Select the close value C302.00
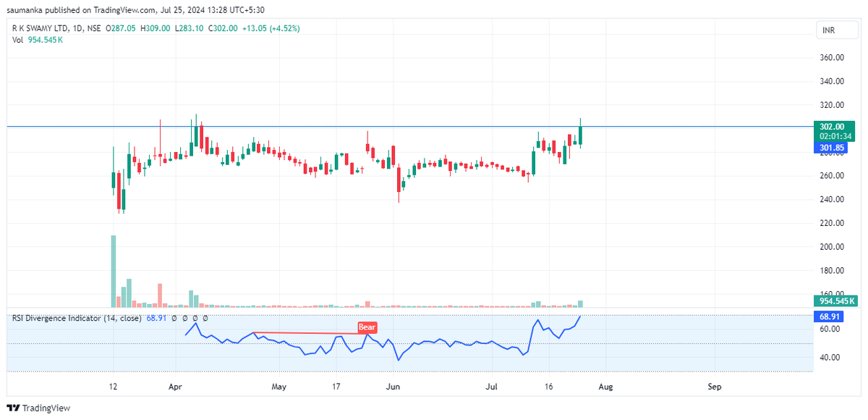 coord(224,28)
